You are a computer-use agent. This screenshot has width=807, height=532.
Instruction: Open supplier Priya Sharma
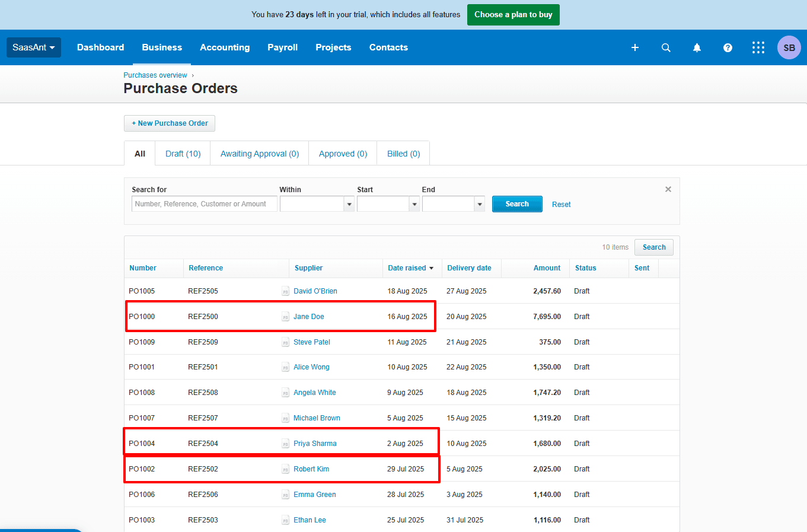pyautogui.click(x=315, y=443)
